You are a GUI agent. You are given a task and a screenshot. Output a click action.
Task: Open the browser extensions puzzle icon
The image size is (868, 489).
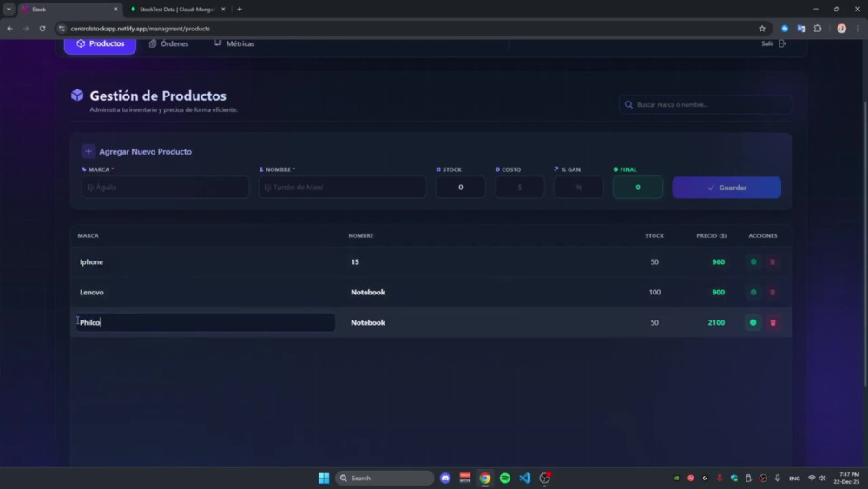(x=818, y=29)
